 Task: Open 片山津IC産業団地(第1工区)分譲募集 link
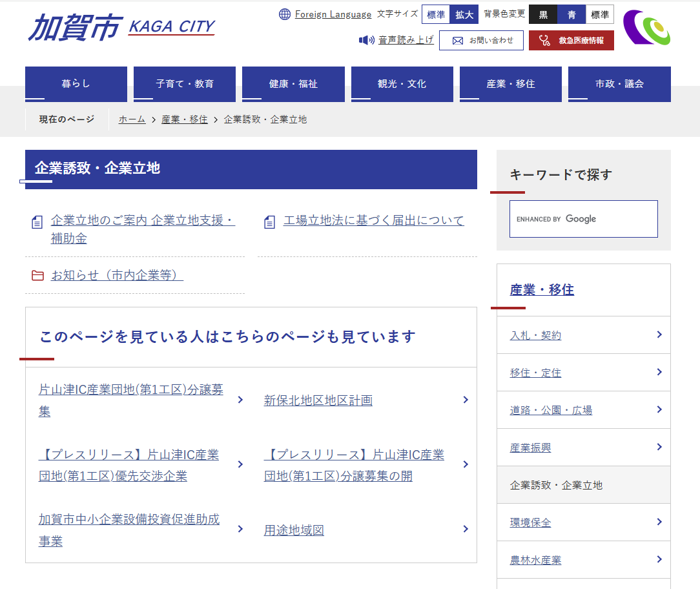[131, 400]
